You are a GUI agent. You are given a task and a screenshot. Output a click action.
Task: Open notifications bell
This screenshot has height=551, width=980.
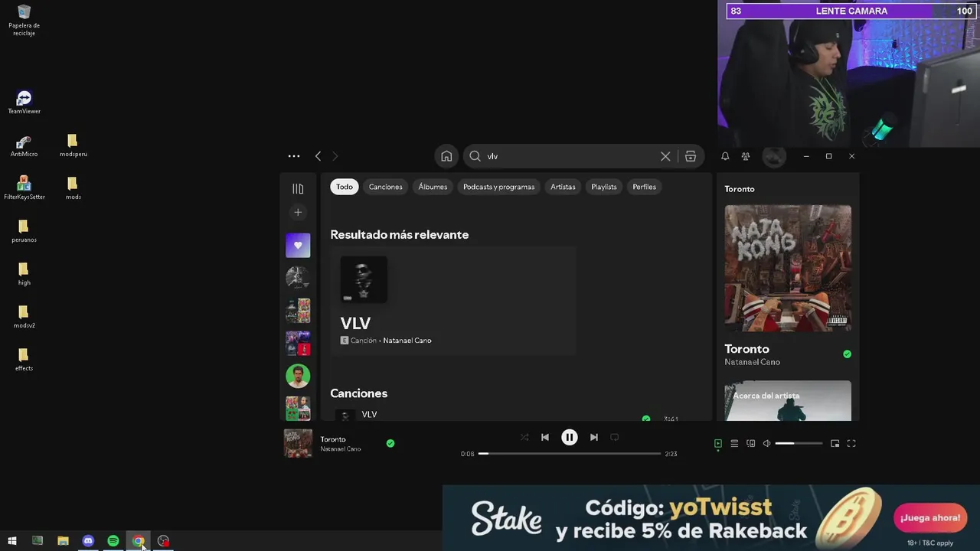point(725,156)
